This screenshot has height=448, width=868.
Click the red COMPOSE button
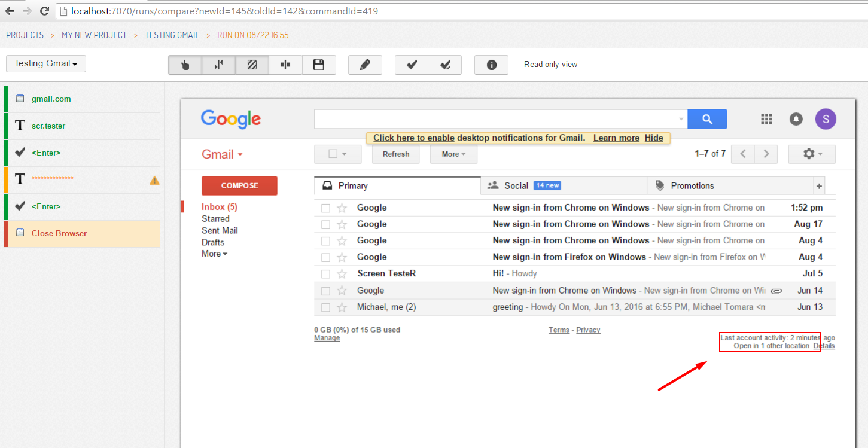239,186
